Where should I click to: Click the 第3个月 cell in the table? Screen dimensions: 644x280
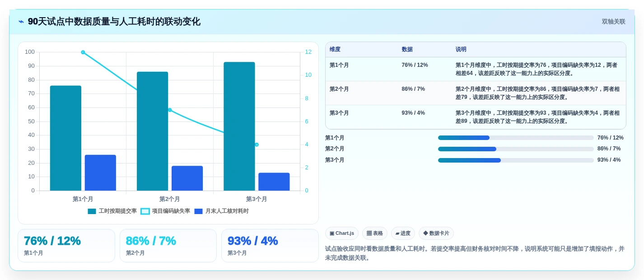click(x=339, y=113)
